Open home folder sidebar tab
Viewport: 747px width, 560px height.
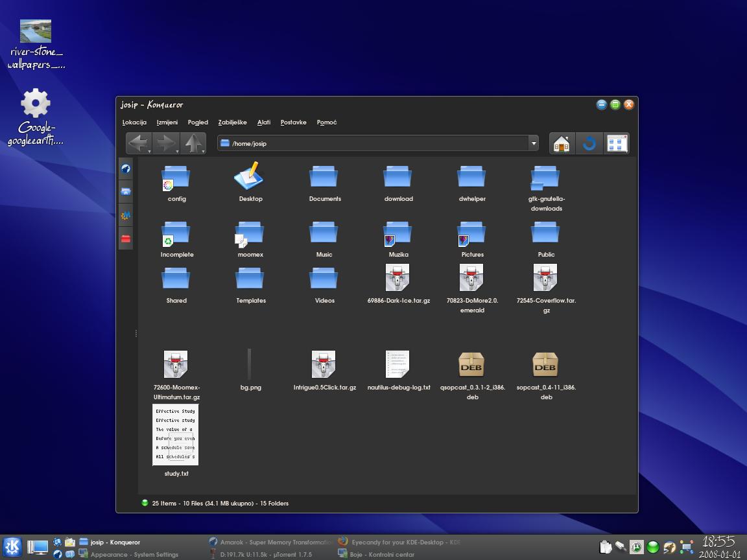coord(126,192)
